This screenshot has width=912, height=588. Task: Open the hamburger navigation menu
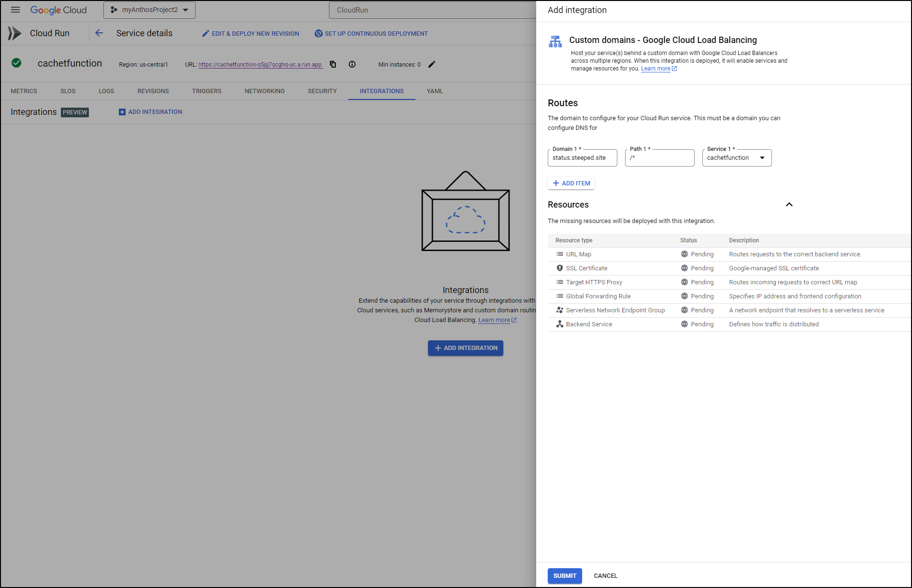tap(15, 10)
